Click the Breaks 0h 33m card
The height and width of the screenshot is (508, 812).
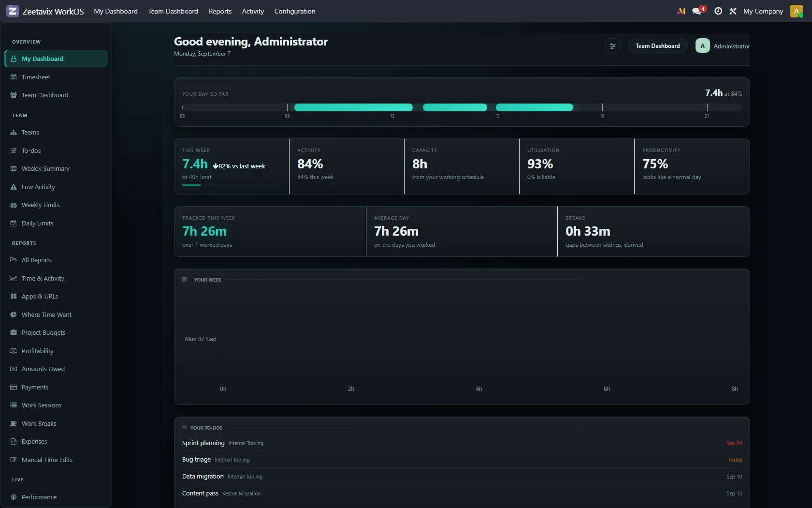click(653, 232)
